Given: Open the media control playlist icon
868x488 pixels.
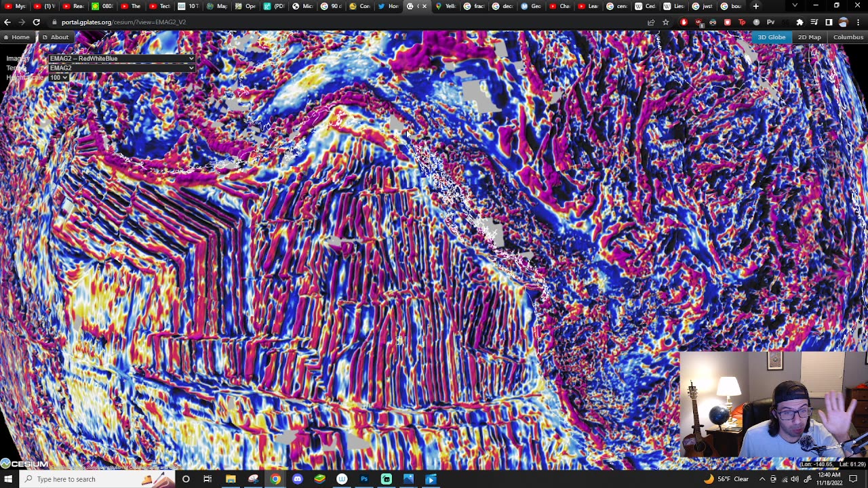Looking at the screenshot, I should click(814, 22).
